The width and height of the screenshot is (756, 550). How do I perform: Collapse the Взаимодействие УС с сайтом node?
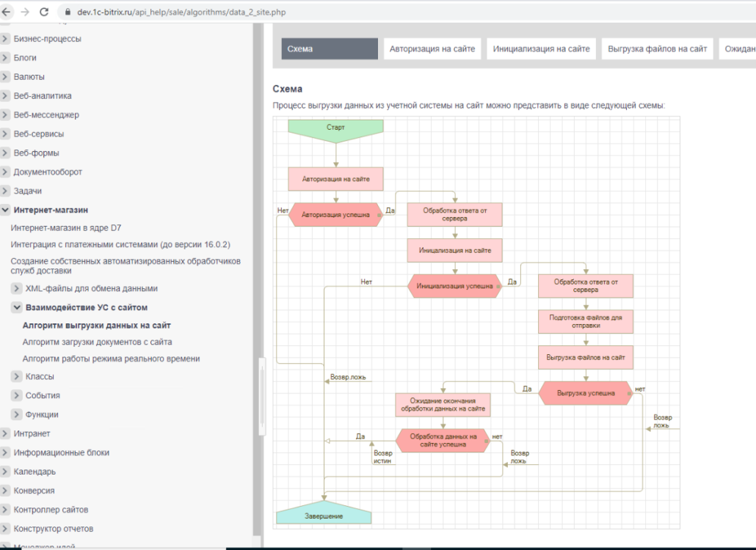[x=17, y=308]
